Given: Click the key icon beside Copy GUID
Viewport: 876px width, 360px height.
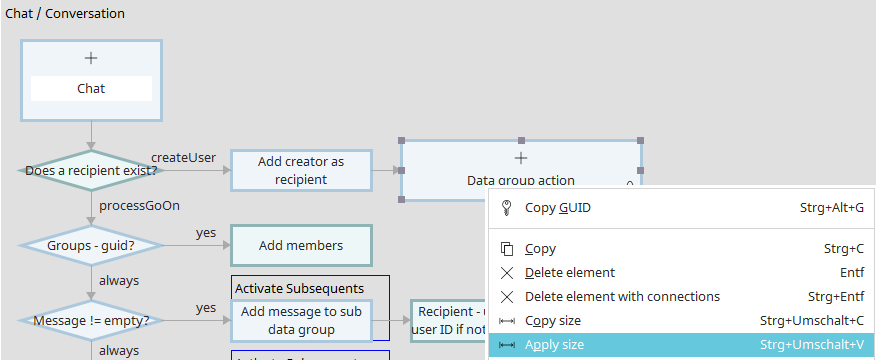Looking at the screenshot, I should coord(507,208).
